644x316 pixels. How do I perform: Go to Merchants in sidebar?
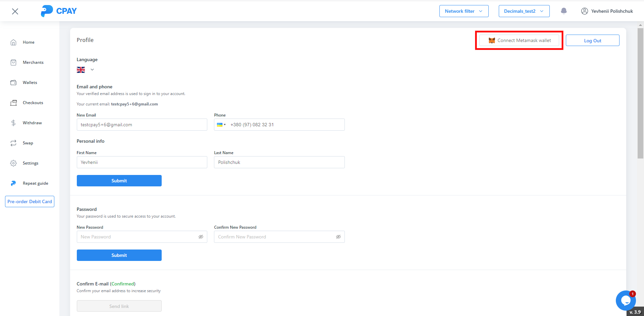pos(33,62)
